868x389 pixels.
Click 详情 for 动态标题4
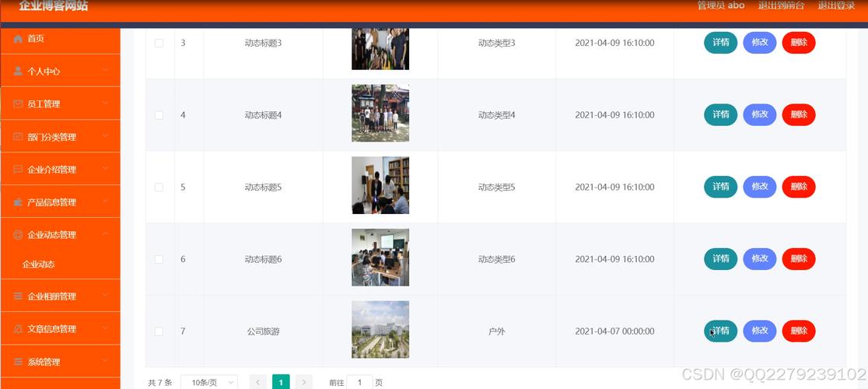pyautogui.click(x=720, y=114)
